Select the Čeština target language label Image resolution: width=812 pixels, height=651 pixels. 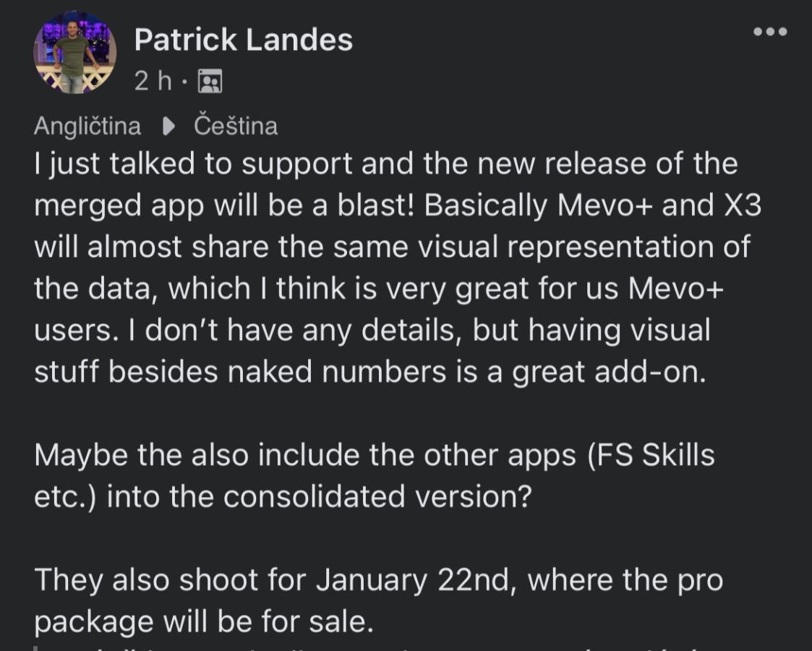click(x=236, y=127)
